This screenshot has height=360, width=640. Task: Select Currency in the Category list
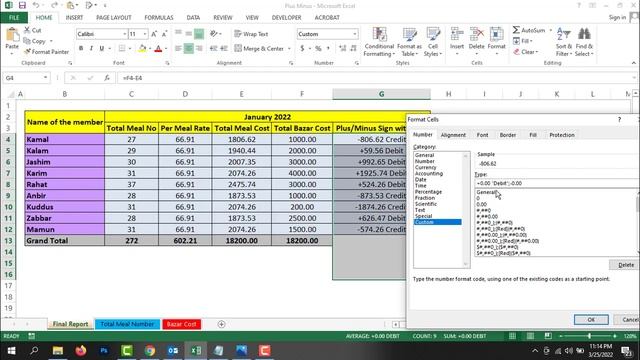point(426,167)
